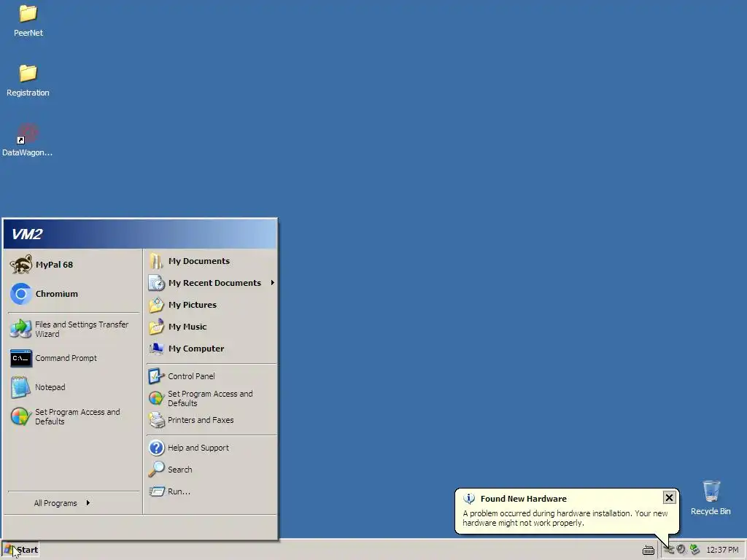The image size is (747, 560).
Task: Open My Music folder
Action: tap(212, 327)
